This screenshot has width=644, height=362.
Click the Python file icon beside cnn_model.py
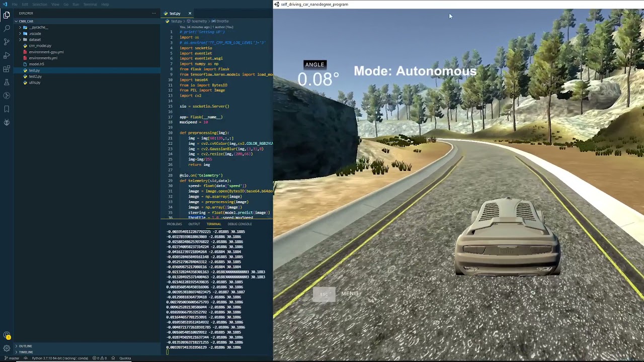[25, 46]
